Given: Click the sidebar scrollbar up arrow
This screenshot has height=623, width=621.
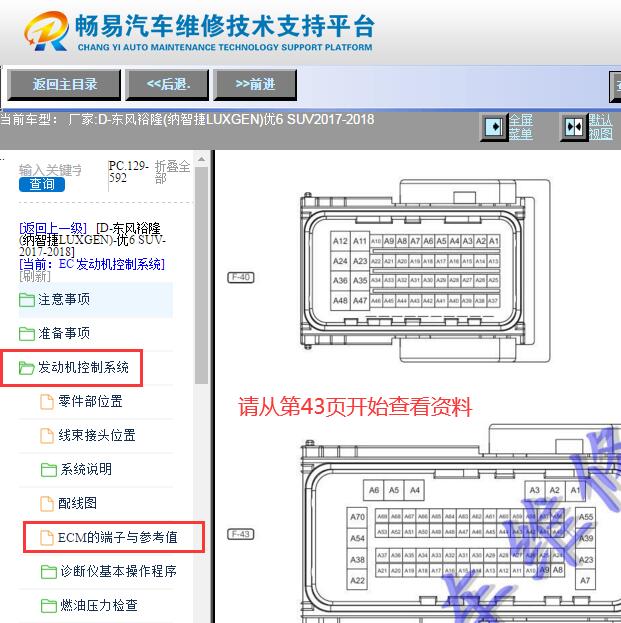Looking at the screenshot, I should [201, 159].
